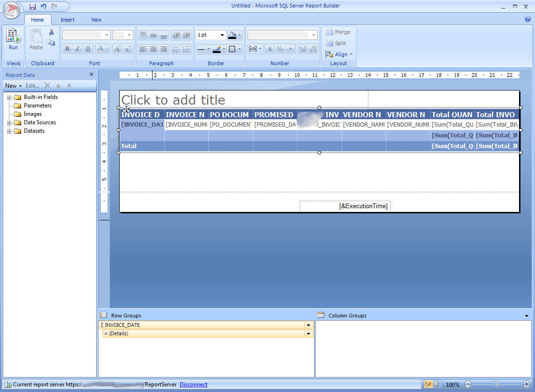Apply currency formatting
Viewport: 535px width, 392px height.
270,48
